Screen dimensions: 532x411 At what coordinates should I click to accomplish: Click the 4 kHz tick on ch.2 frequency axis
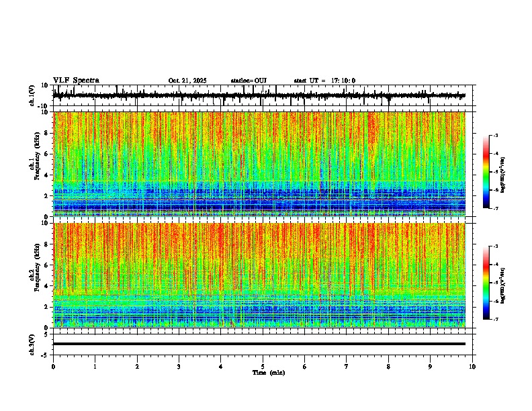47,286
